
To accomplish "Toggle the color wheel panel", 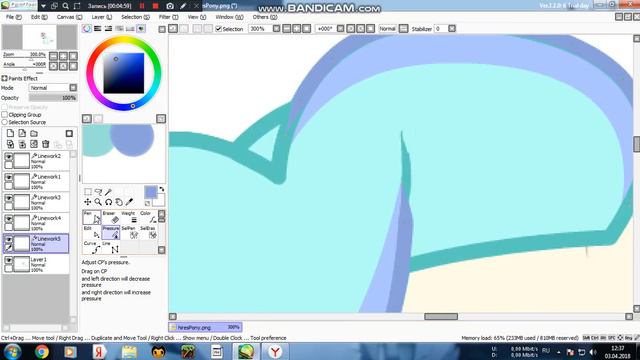I will [x=87, y=29].
